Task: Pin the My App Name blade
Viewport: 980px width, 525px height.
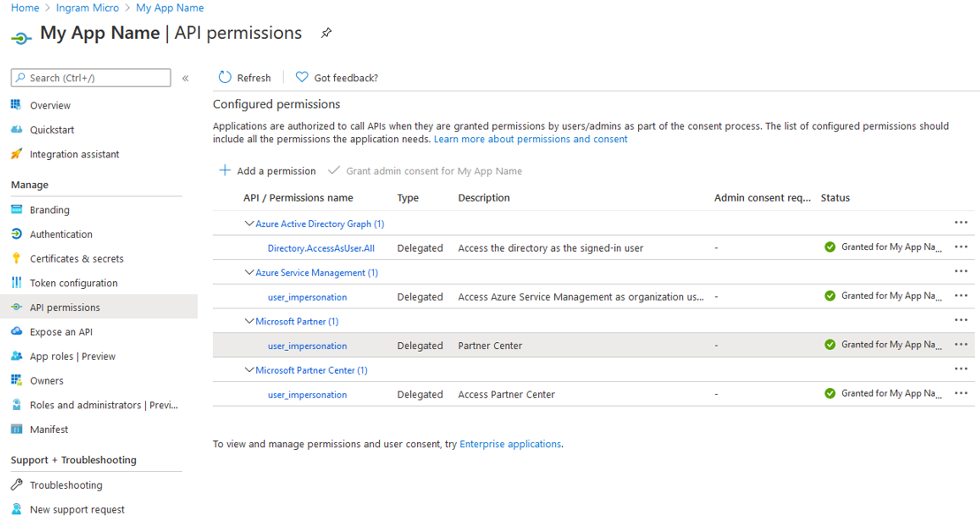Action: point(325,33)
